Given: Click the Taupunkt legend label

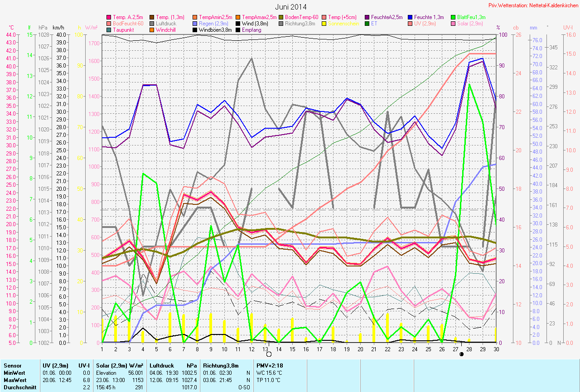Looking at the screenshot, I should (123, 30).
